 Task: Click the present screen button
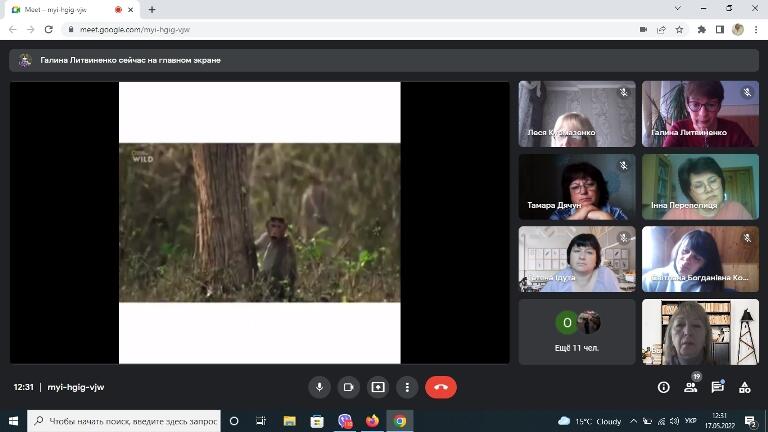(378, 387)
